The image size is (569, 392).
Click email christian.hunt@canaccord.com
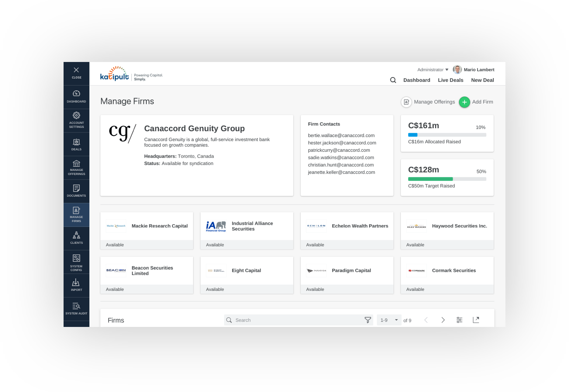(341, 165)
